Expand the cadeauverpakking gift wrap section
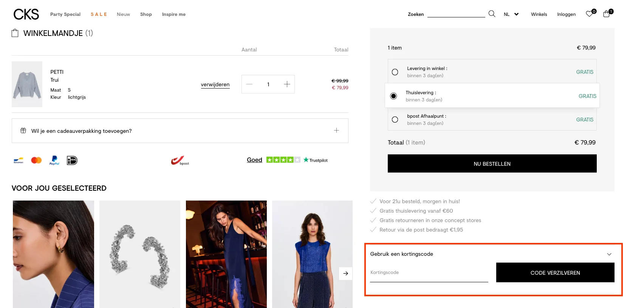The width and height of the screenshot is (644, 308). click(x=336, y=131)
